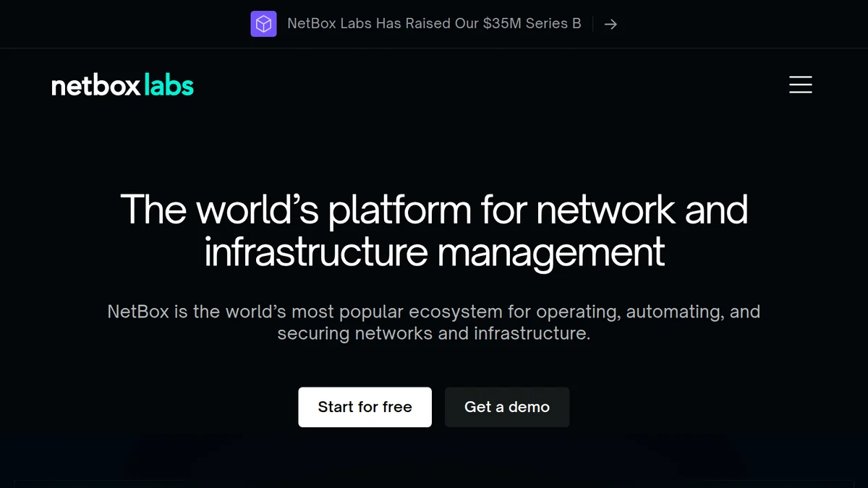868x488 pixels.
Task: Click the white 'netbox' wordmark
Action: [x=96, y=85]
